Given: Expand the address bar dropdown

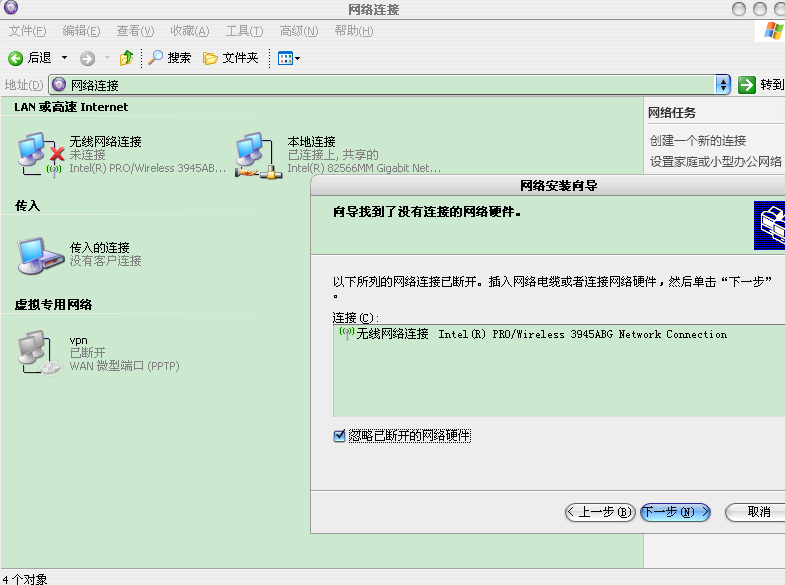Looking at the screenshot, I should [x=723, y=85].
